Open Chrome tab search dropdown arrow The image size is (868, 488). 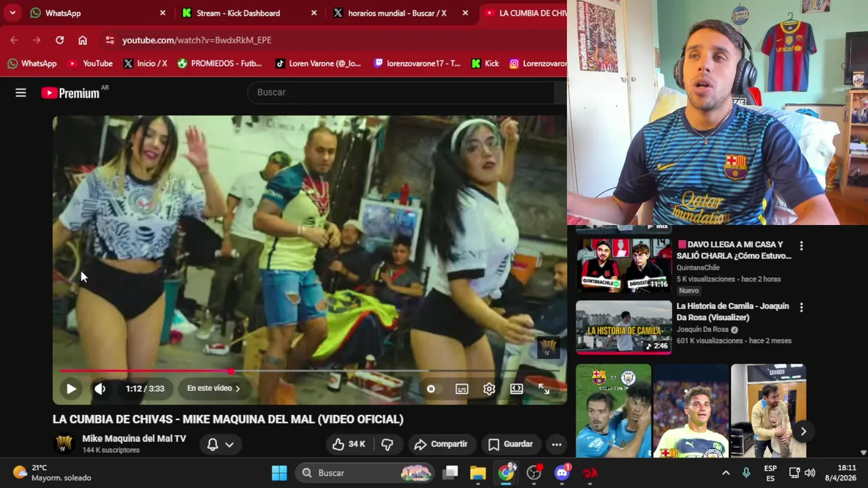click(12, 13)
